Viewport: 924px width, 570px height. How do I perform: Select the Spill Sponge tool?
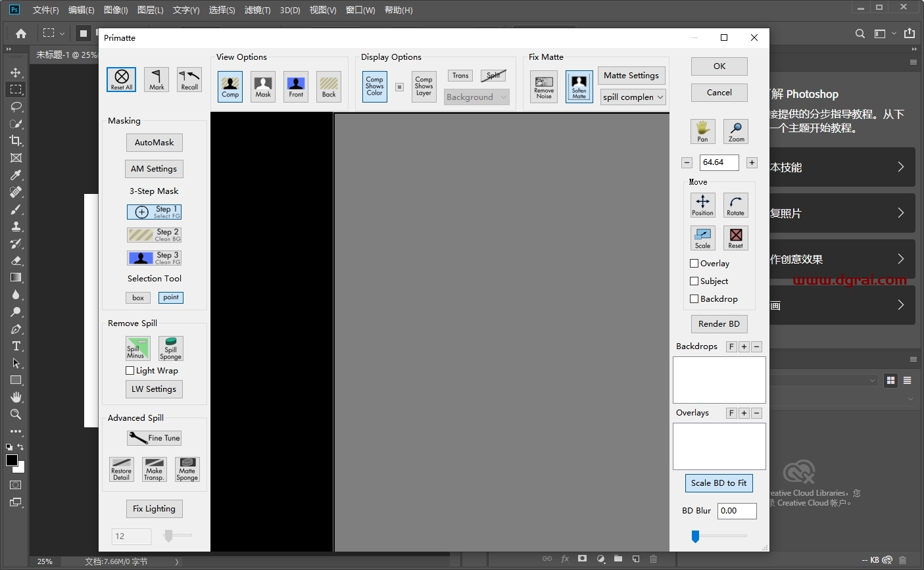coord(170,348)
